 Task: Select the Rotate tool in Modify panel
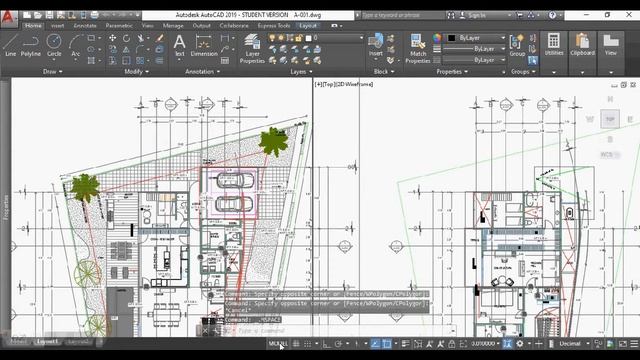click(127, 38)
